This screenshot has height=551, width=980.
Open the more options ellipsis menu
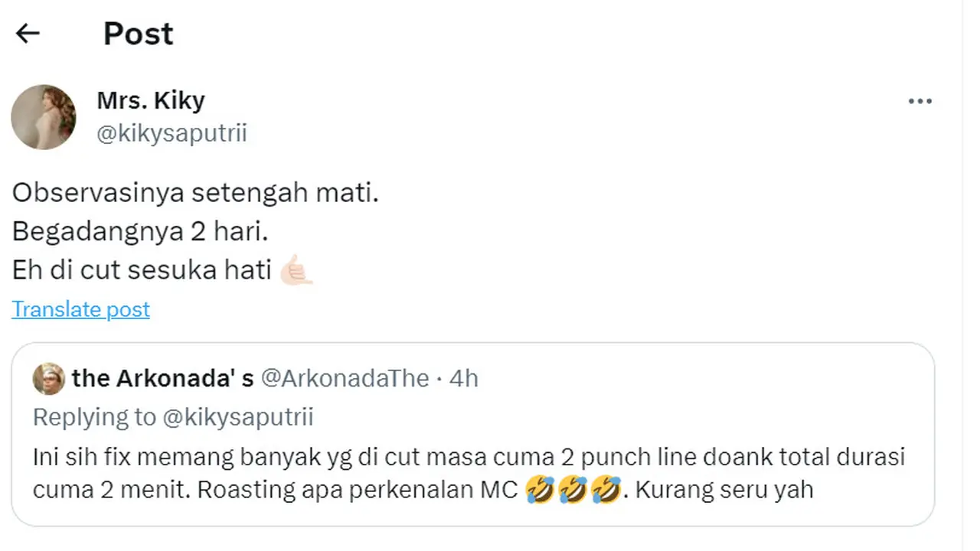pos(920,100)
